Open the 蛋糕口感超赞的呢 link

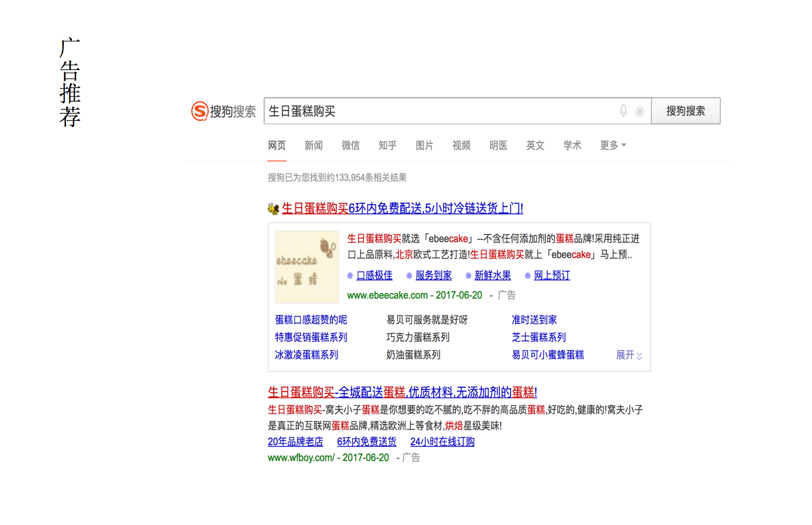pos(311,320)
